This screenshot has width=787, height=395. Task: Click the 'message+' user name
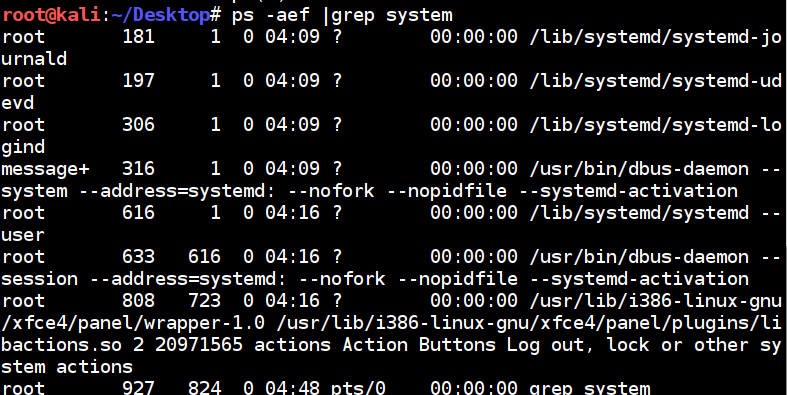click(45, 170)
